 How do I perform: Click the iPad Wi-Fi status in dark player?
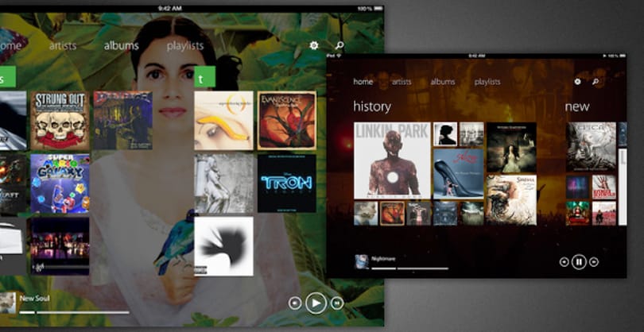335,56
